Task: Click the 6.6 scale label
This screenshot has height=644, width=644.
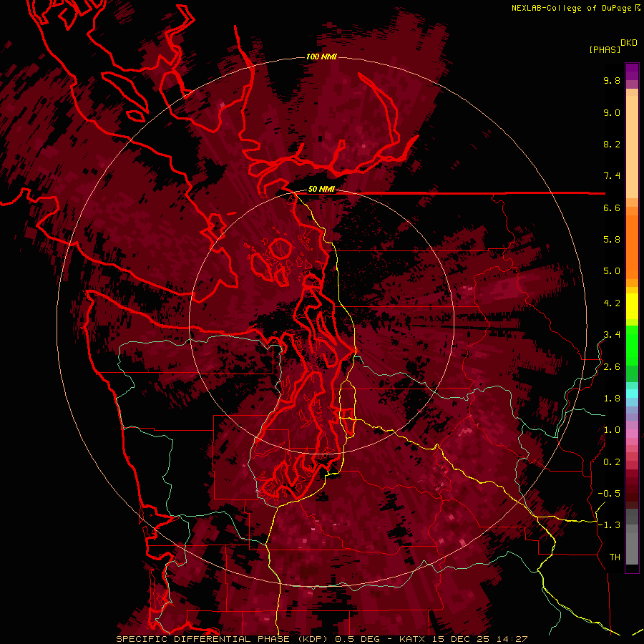Action: (612, 208)
